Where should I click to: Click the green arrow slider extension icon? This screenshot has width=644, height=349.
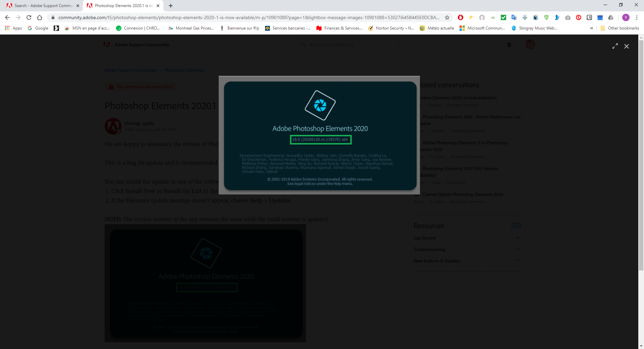[x=493, y=17]
